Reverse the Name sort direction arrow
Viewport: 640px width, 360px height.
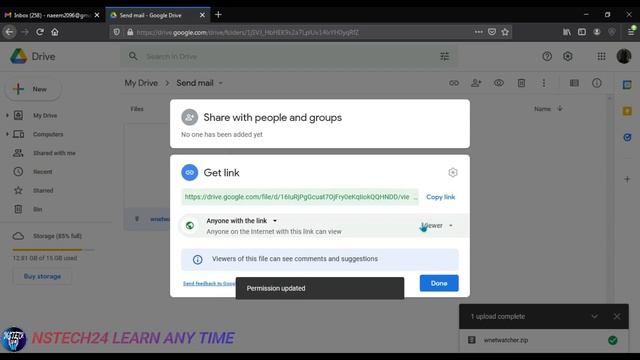click(x=560, y=109)
